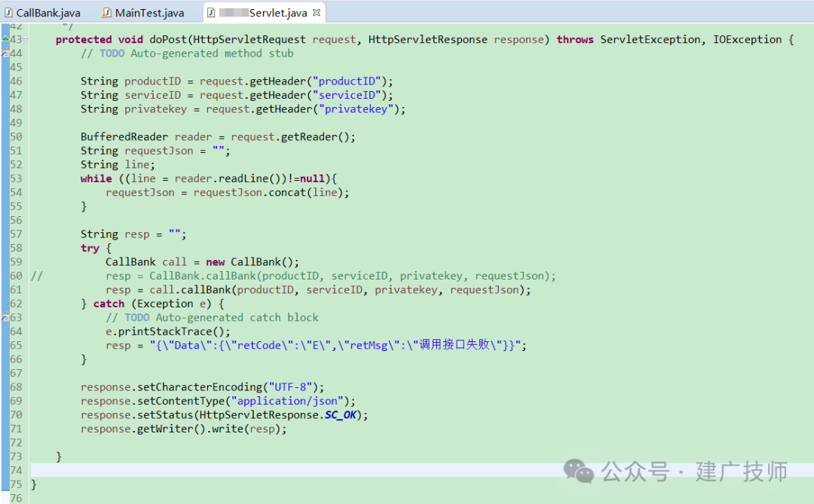This screenshot has width=814, height=504.
Task: Click IOException in the throws clause
Action: pyautogui.click(x=747, y=39)
